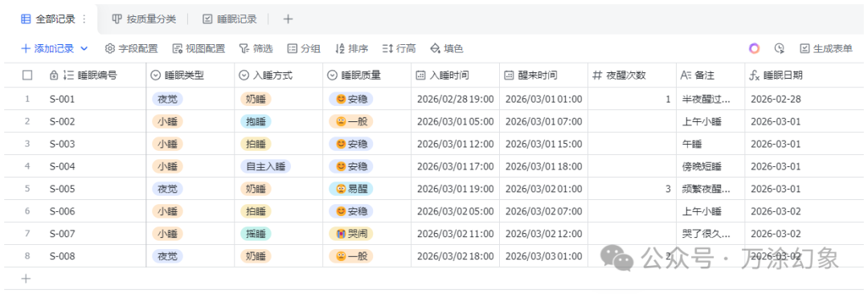Screen dimensions: 868x294
Task: Select cell 2026/03/02 11:00
Action: click(455, 234)
